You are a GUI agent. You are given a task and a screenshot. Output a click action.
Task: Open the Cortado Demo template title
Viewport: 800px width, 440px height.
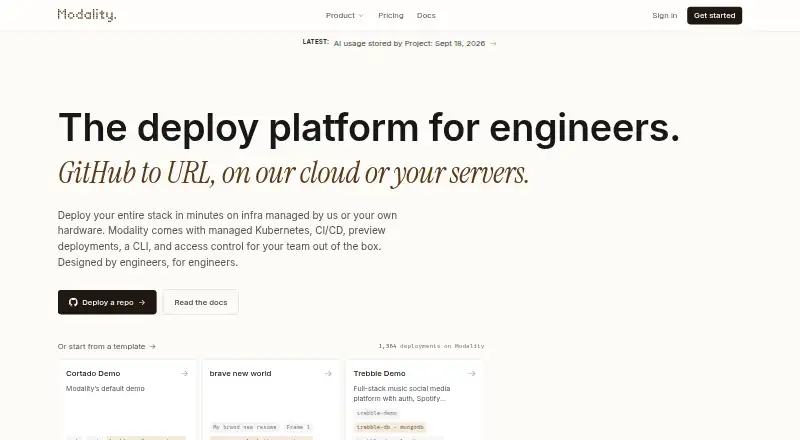click(93, 373)
